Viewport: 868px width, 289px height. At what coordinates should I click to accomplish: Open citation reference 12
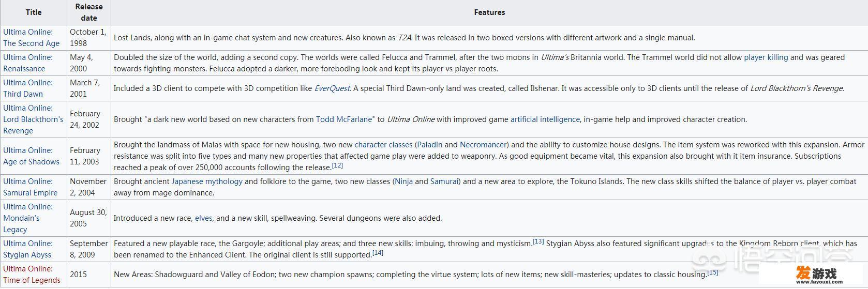(337, 165)
